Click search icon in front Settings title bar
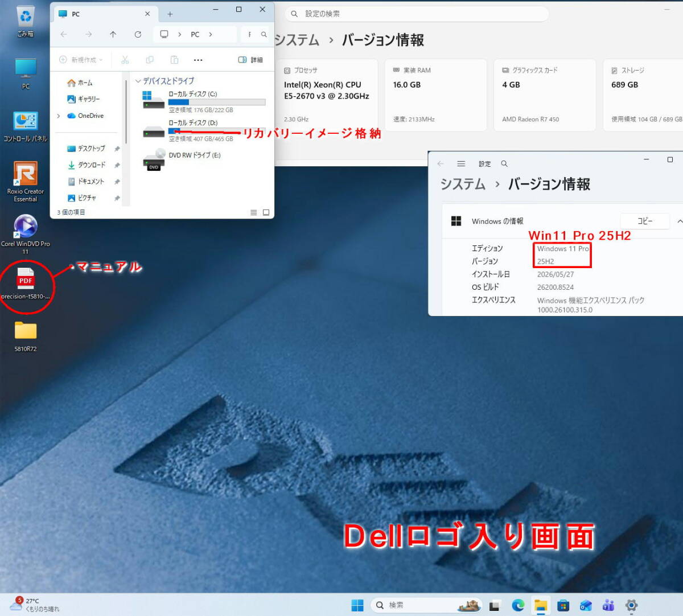683x616 pixels. [504, 164]
